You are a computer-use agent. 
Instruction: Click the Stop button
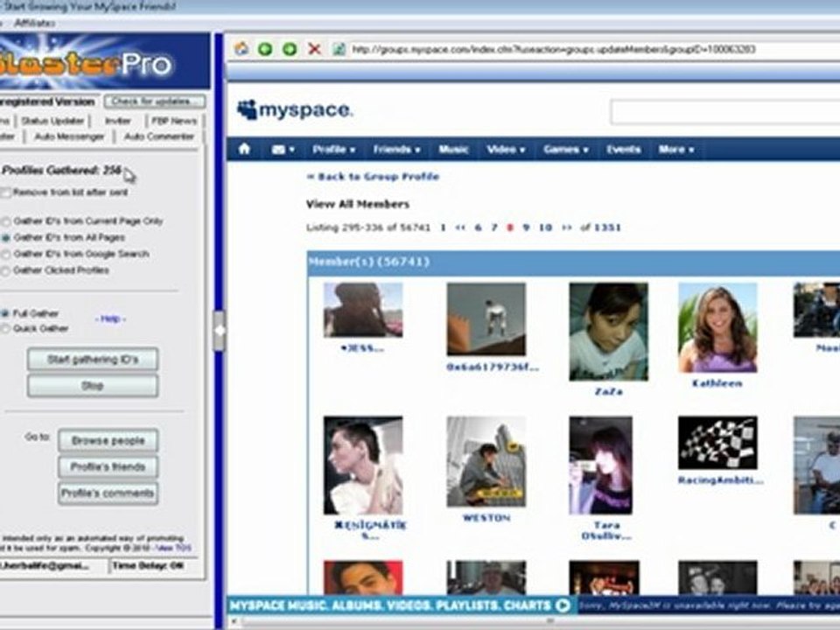click(x=93, y=386)
